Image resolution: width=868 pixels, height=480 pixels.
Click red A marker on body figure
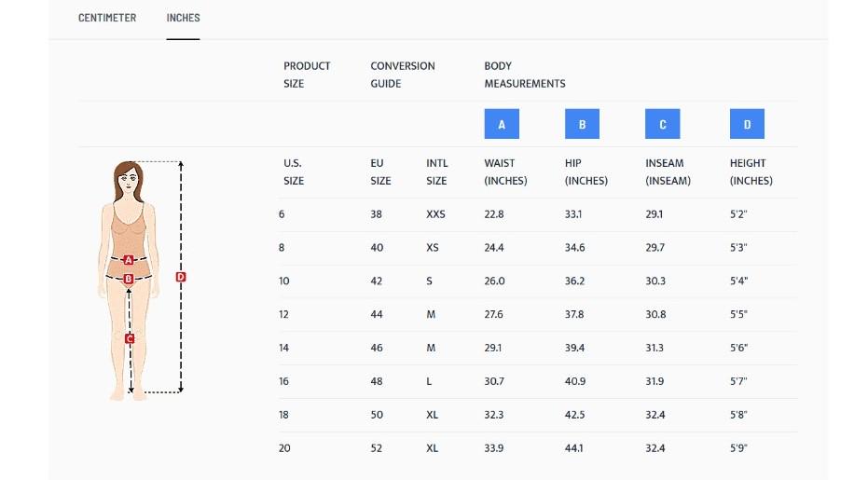click(129, 260)
